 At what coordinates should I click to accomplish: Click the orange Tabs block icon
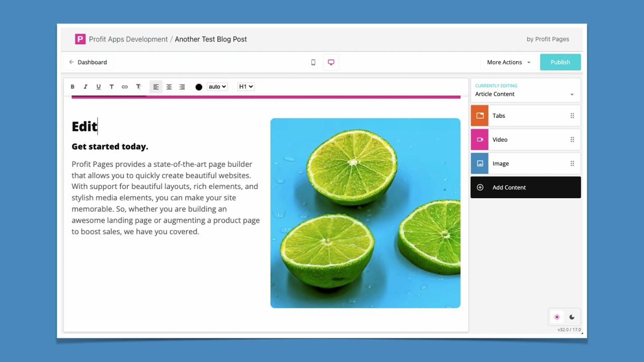click(479, 116)
